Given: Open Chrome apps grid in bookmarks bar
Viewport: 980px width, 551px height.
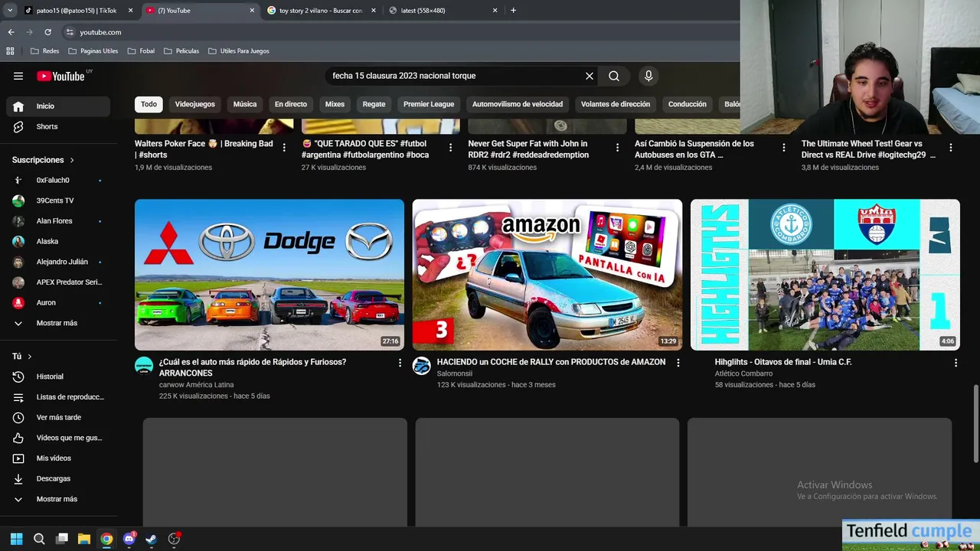Looking at the screenshot, I should (10, 51).
